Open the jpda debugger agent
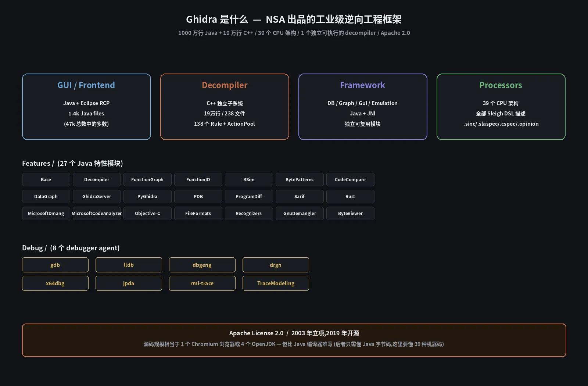 pyautogui.click(x=129, y=283)
